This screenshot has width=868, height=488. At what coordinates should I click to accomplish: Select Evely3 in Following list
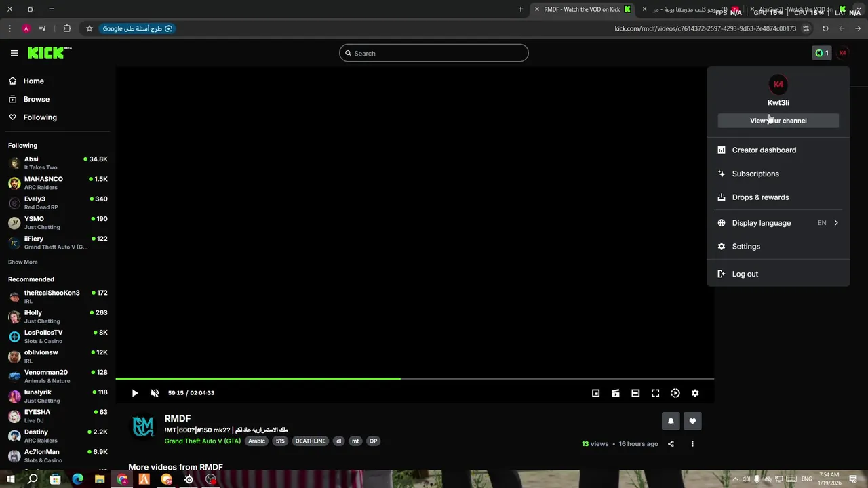(58, 203)
